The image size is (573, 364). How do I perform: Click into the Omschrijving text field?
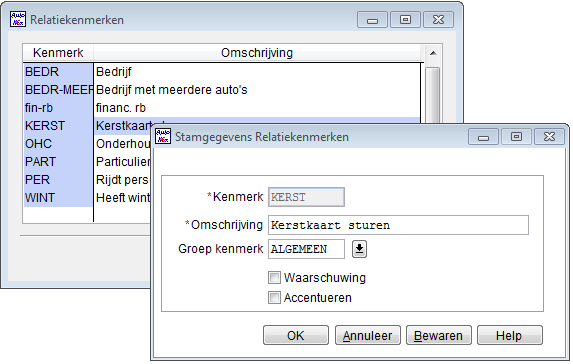(x=398, y=225)
